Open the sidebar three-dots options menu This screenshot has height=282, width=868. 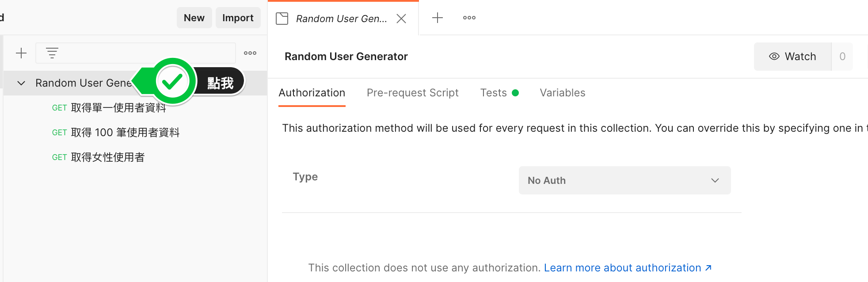click(x=250, y=53)
